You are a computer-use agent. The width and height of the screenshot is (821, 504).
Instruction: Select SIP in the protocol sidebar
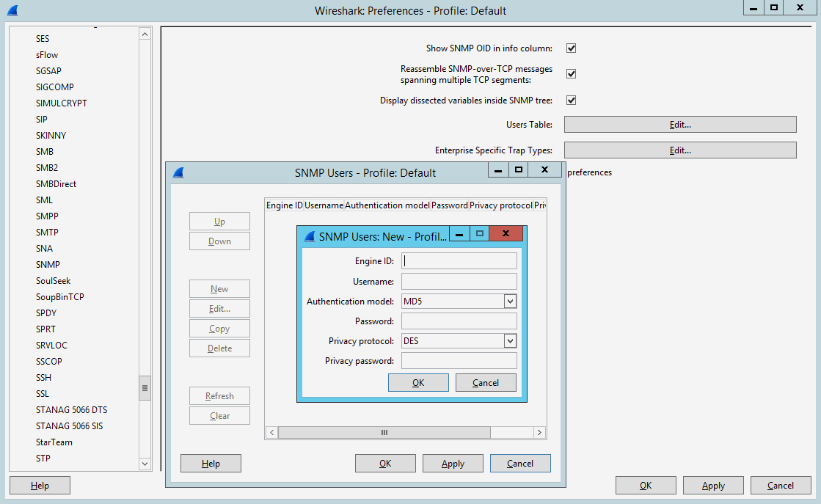(41, 119)
